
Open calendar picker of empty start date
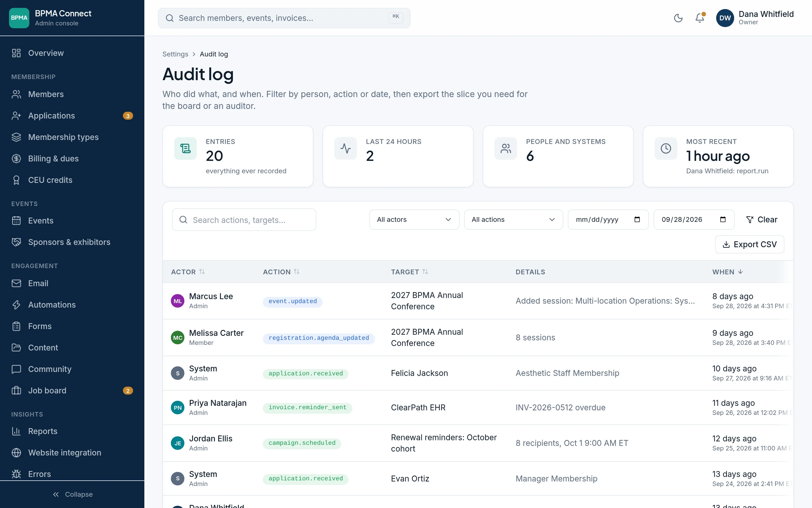(637, 220)
